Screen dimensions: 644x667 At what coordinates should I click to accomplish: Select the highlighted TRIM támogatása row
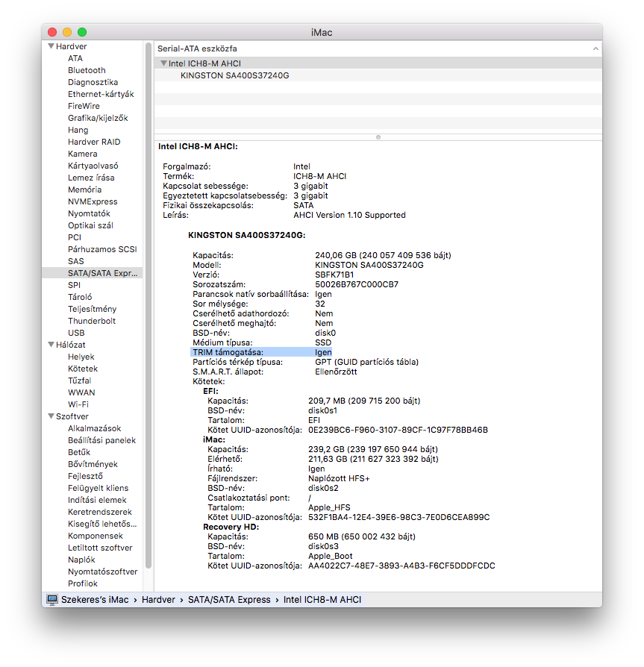pyautogui.click(x=261, y=352)
